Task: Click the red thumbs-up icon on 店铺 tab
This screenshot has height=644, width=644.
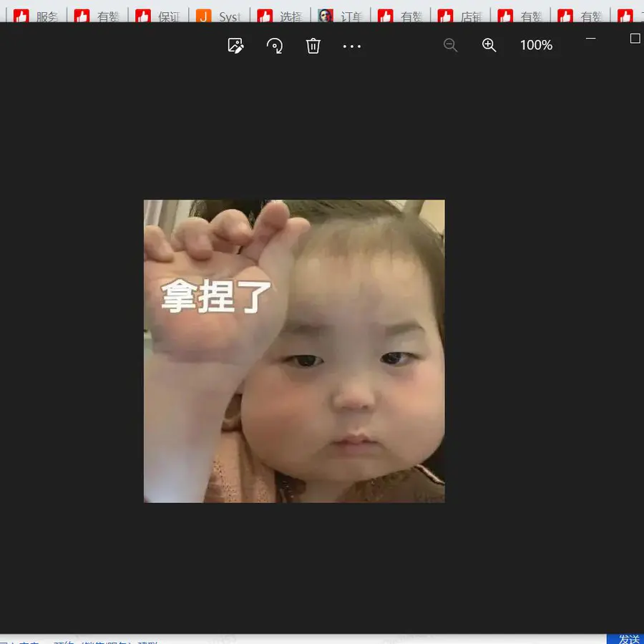Action: [x=446, y=16]
